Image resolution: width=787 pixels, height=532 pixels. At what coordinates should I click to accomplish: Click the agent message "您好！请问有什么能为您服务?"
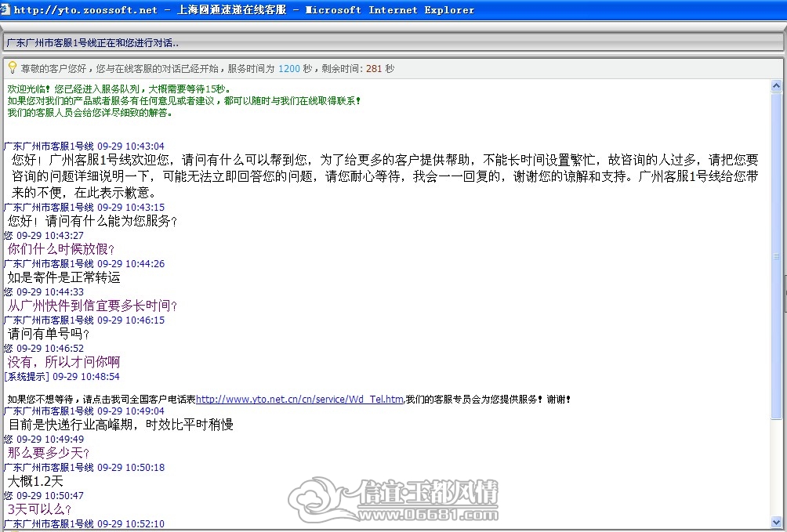[92, 221]
